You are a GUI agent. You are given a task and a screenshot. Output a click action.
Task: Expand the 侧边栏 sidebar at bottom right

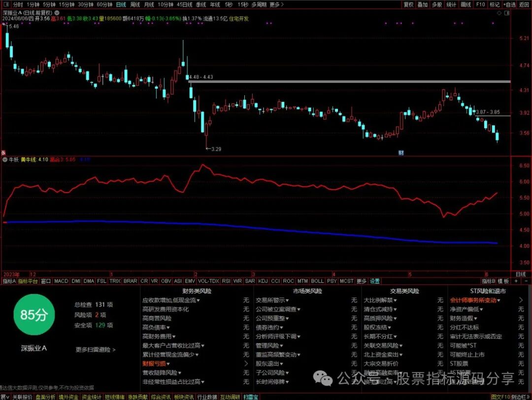point(521,397)
